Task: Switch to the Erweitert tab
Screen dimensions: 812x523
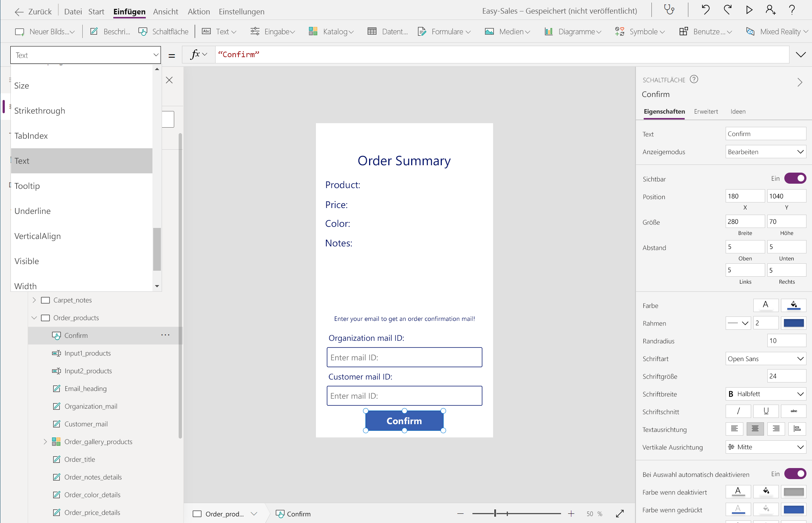Action: (x=706, y=111)
